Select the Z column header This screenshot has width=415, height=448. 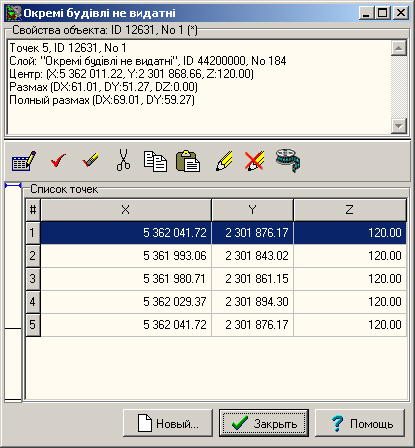(350, 210)
